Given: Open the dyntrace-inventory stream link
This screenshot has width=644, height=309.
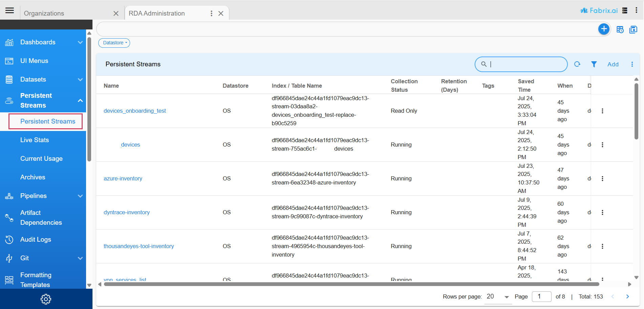Looking at the screenshot, I should [127, 213].
